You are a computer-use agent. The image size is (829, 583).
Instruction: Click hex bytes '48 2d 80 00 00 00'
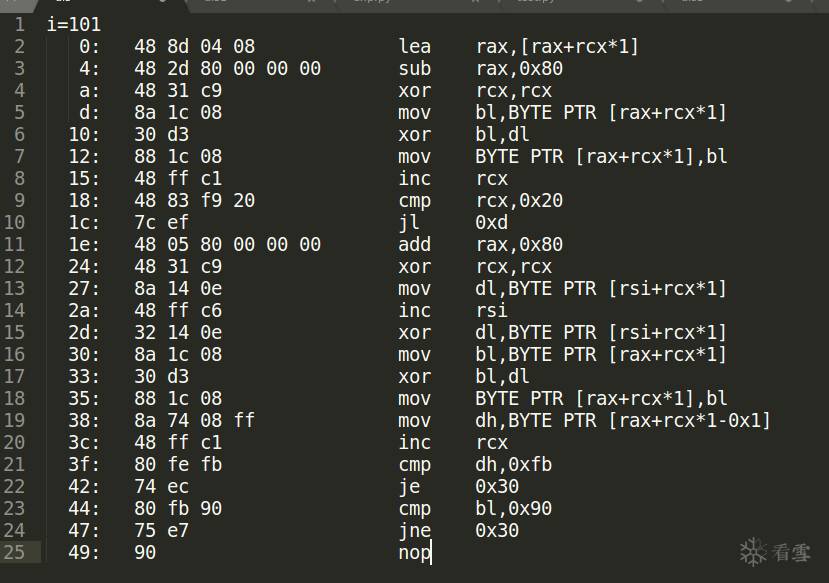(x=227, y=68)
